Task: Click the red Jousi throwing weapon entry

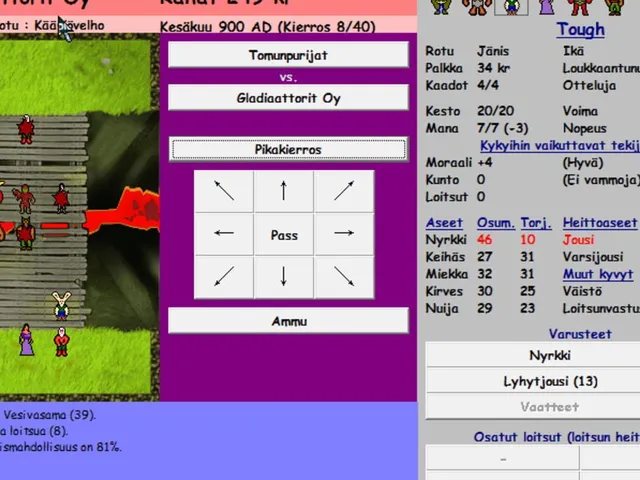Action: [578, 240]
